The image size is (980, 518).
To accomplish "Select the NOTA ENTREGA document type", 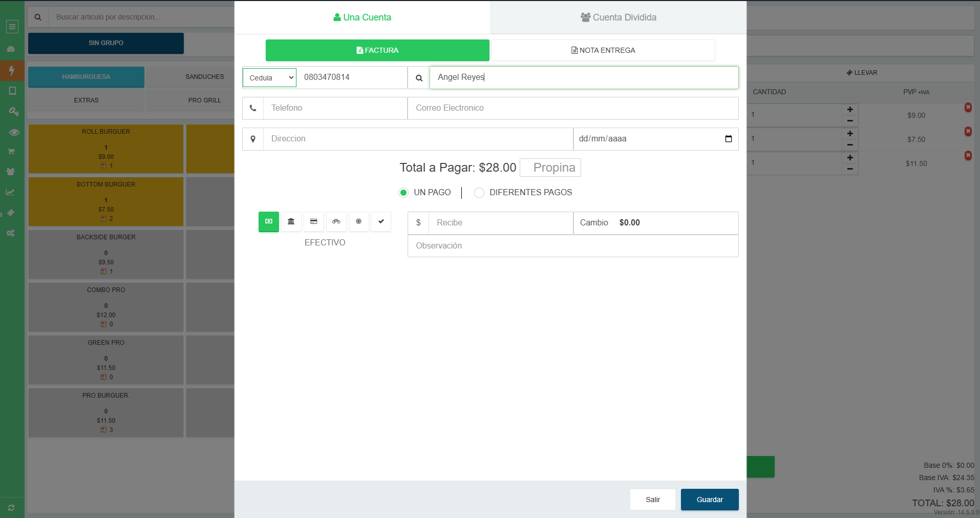I will 603,50.
